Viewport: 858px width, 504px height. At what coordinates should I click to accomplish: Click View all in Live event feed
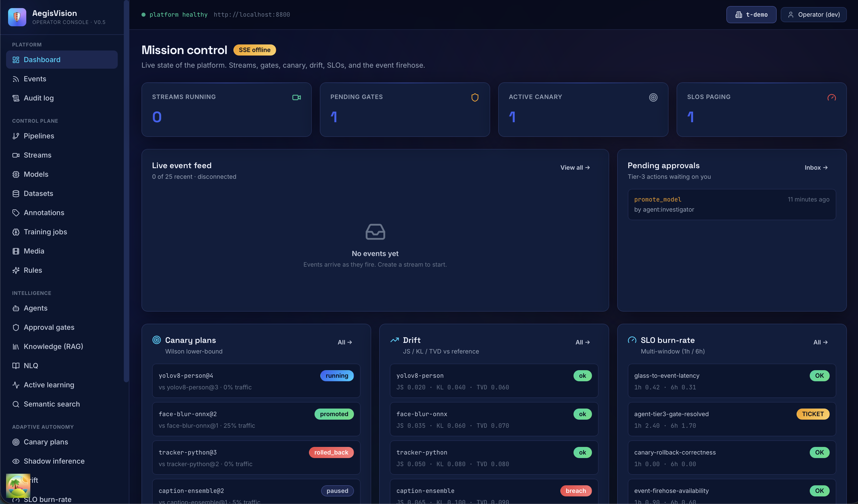coord(575,168)
